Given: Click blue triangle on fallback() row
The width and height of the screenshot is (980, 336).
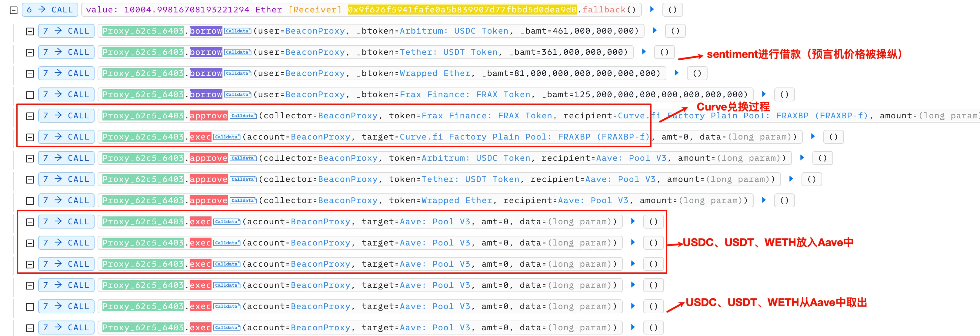Looking at the screenshot, I should click(x=652, y=9).
